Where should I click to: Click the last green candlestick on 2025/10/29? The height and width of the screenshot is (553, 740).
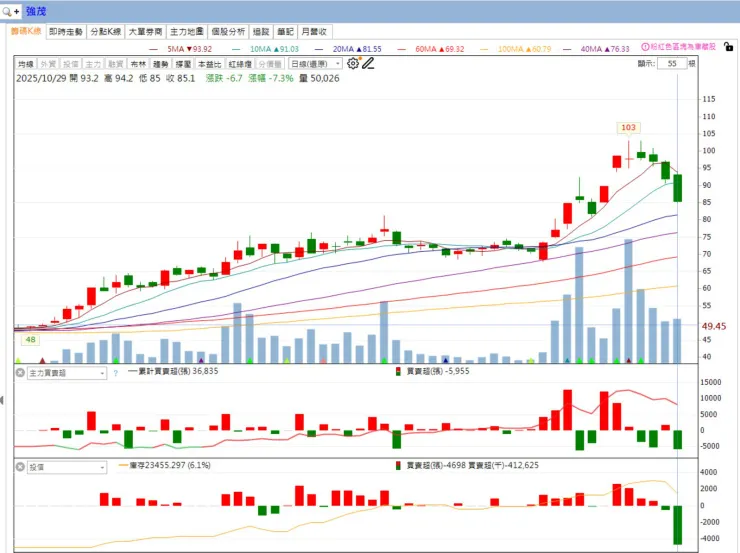pos(678,188)
